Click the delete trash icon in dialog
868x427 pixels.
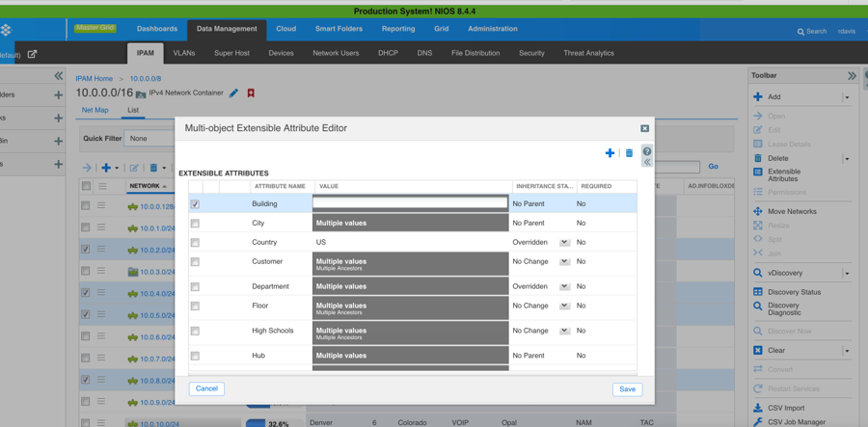tap(629, 153)
